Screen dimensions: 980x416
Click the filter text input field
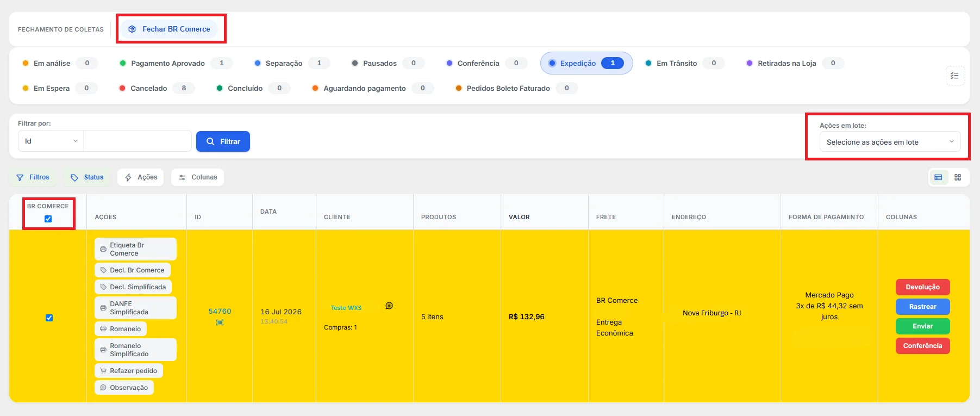(138, 141)
